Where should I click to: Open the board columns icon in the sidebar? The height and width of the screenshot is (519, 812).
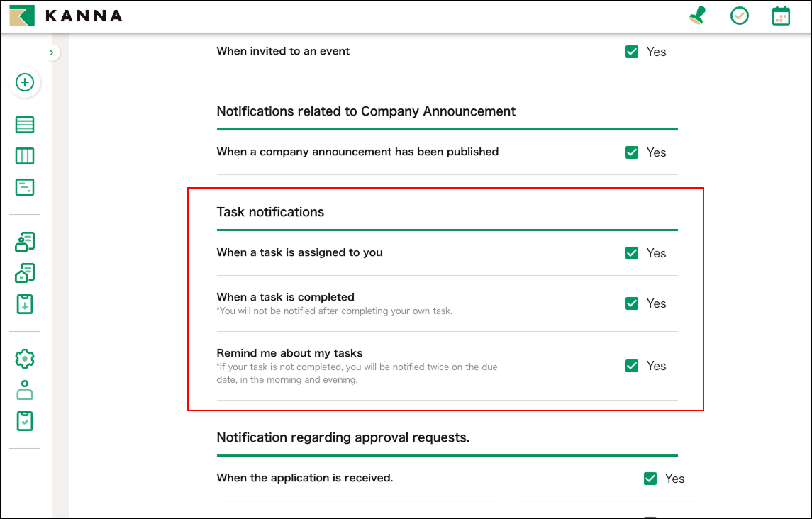(x=25, y=156)
